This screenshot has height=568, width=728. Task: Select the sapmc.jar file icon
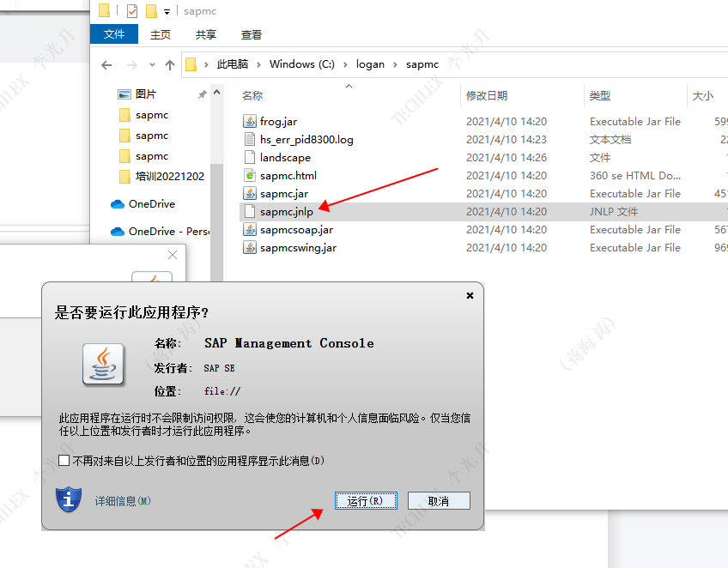(x=250, y=194)
